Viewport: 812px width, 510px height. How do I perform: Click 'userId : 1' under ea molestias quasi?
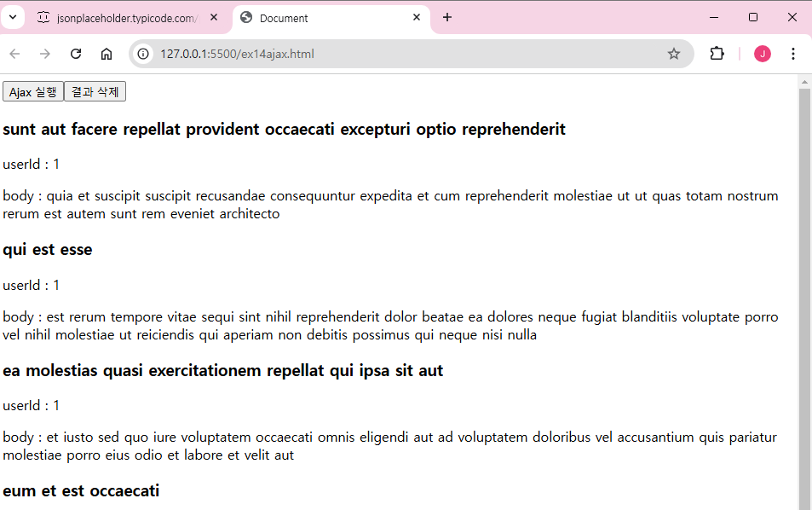click(31, 405)
